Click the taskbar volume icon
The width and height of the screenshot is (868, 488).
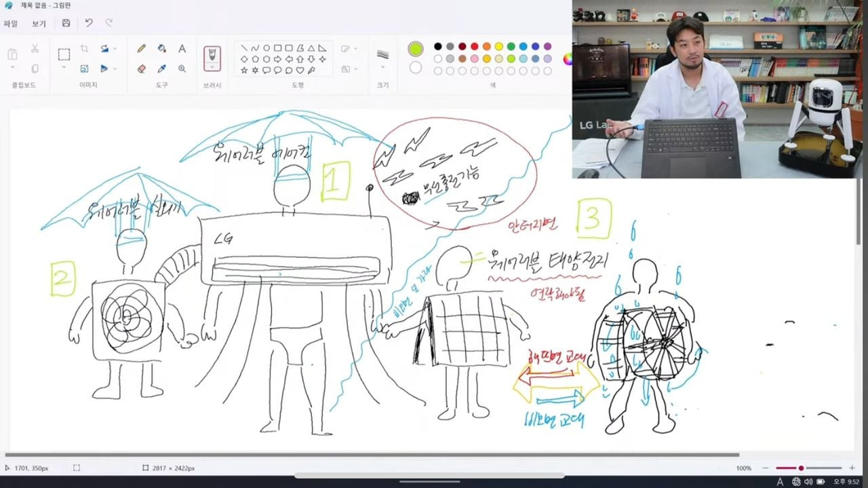pyautogui.click(x=808, y=482)
